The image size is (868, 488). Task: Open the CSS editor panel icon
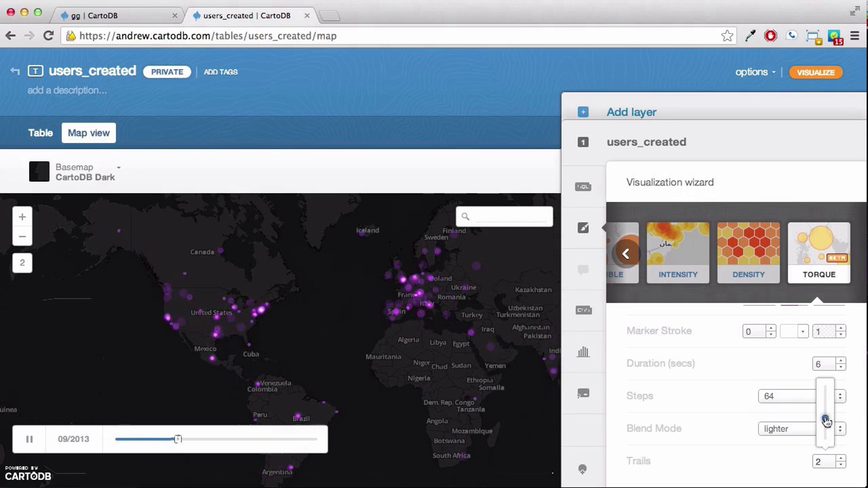[583, 310]
